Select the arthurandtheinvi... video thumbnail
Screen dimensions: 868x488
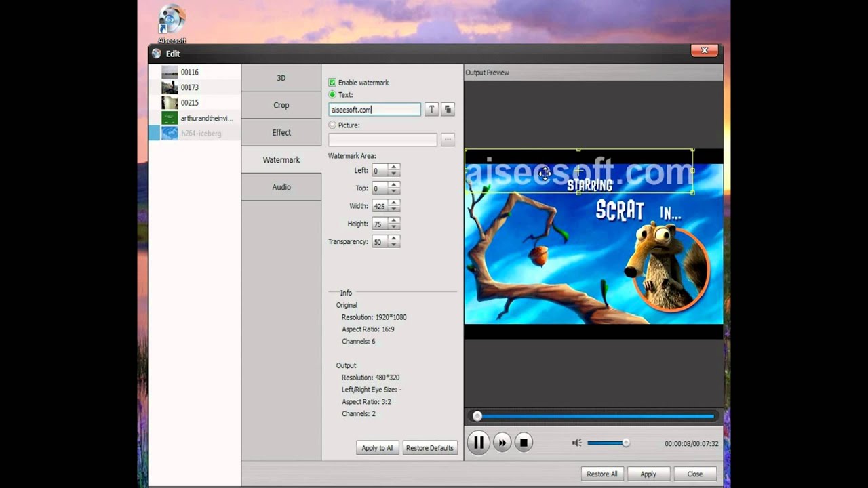[x=170, y=118]
